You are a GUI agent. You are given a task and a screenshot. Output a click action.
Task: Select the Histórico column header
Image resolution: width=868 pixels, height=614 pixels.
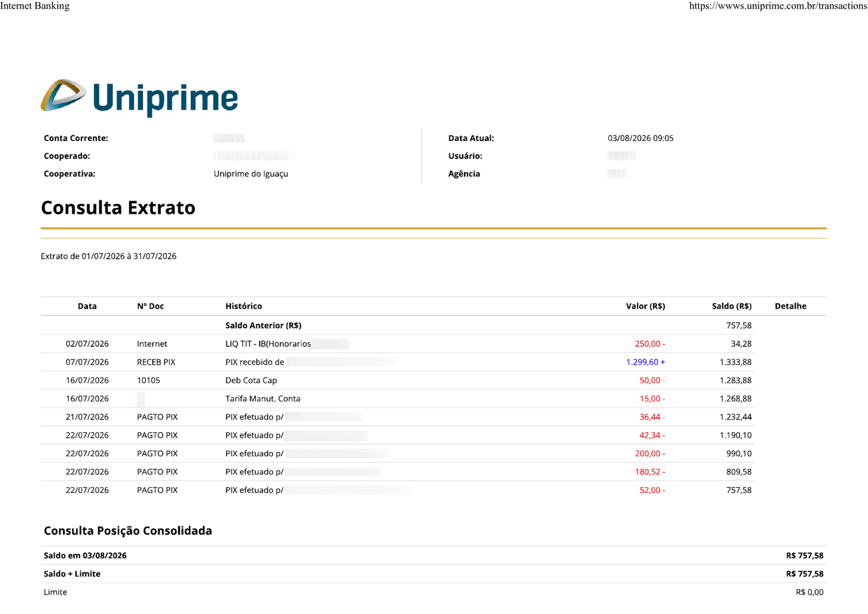click(244, 306)
